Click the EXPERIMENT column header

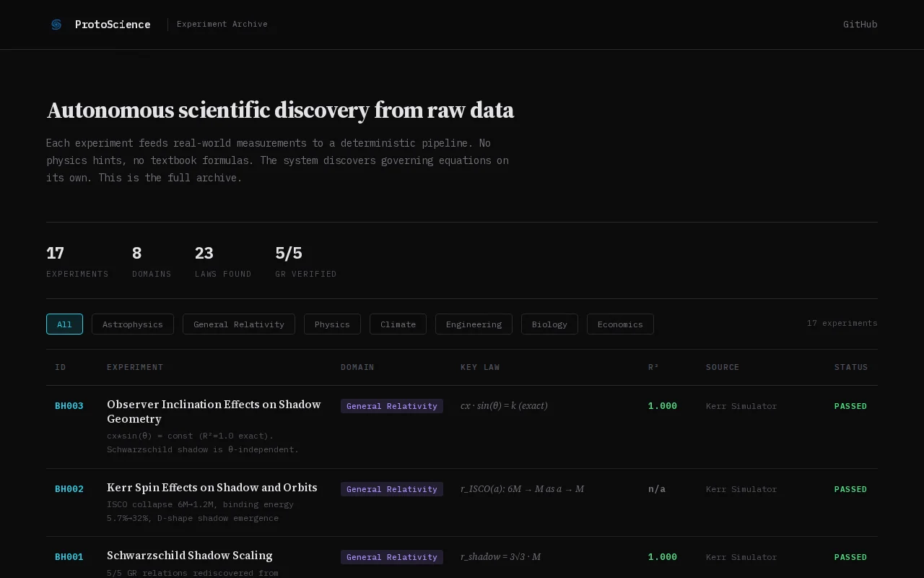[135, 367]
